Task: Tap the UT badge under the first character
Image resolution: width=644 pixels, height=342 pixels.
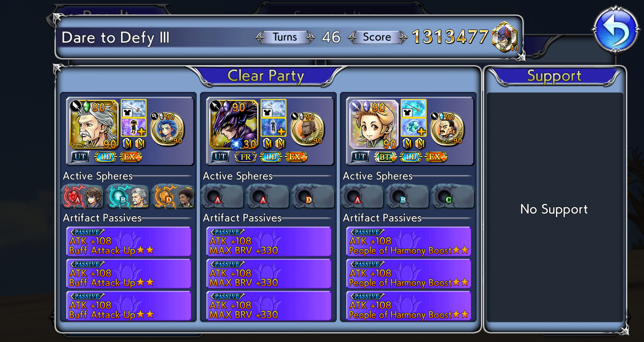Action: point(80,157)
